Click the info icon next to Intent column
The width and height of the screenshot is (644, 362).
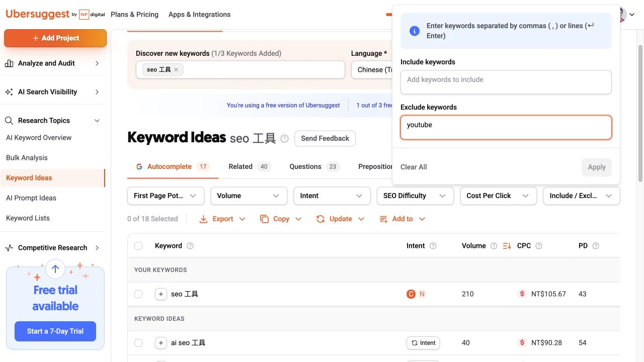433,246
